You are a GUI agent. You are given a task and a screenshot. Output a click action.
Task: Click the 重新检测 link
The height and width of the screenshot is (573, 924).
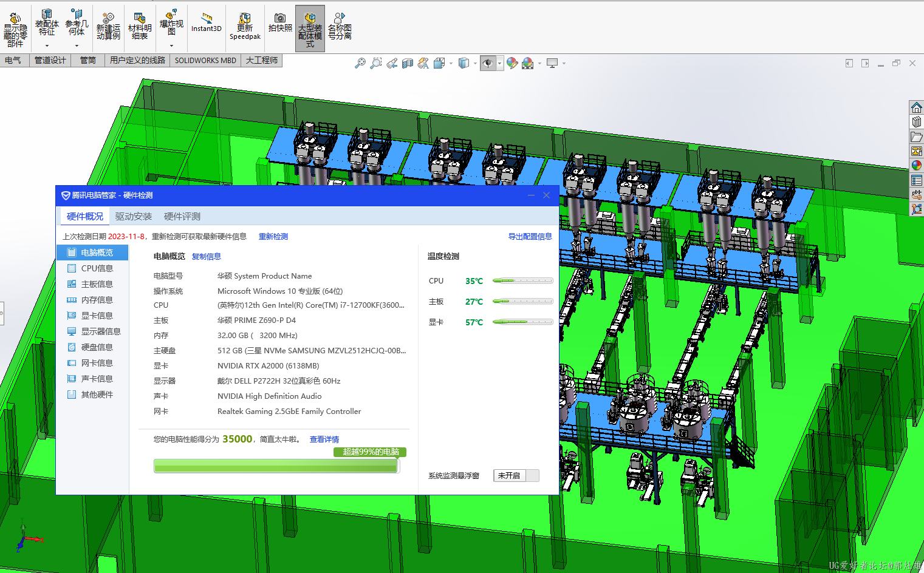273,237
